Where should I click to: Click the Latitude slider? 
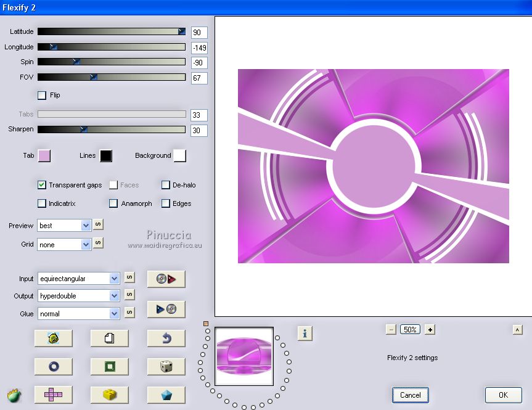click(112, 31)
